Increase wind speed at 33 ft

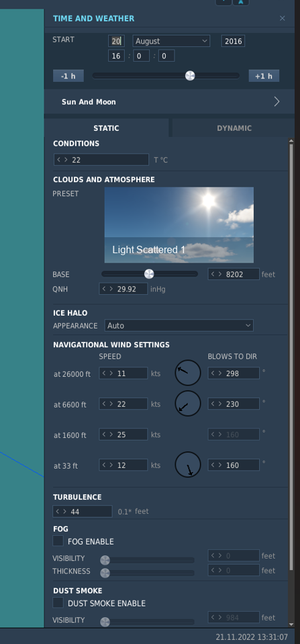point(111,465)
